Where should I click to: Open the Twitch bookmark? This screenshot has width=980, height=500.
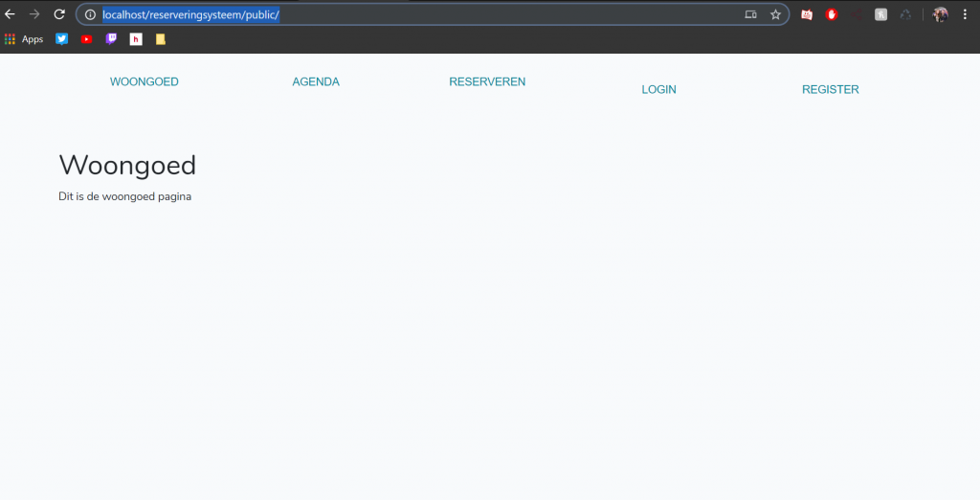pos(111,39)
